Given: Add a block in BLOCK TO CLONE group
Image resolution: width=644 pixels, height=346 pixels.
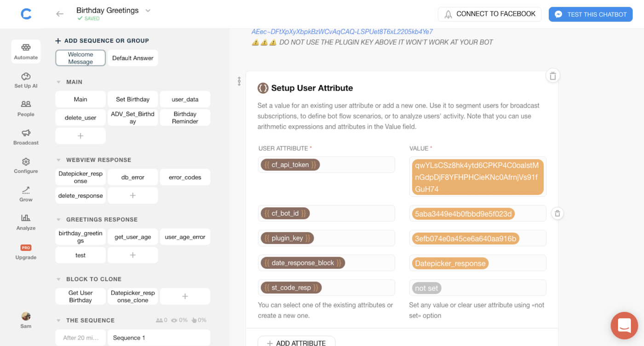Looking at the screenshot, I should (x=185, y=296).
